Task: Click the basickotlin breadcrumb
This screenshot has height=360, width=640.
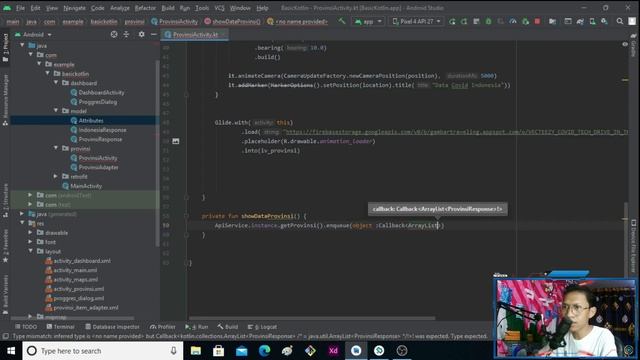Action: (104, 21)
